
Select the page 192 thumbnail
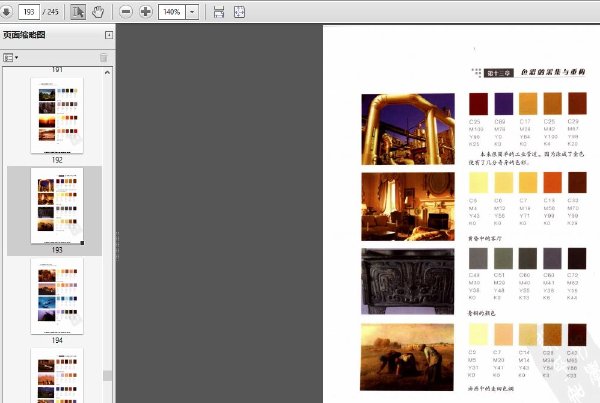click(57, 115)
